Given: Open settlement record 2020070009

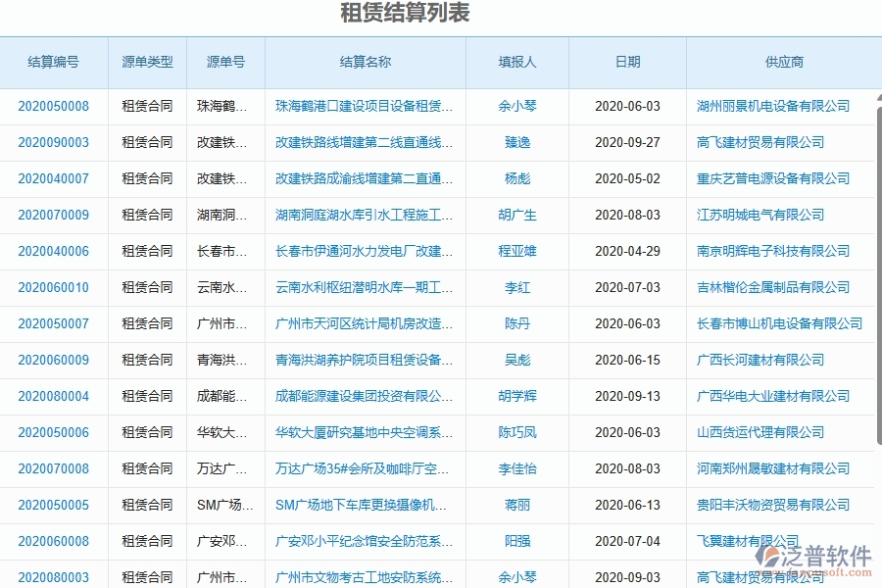Looking at the screenshot, I should 54,215.
